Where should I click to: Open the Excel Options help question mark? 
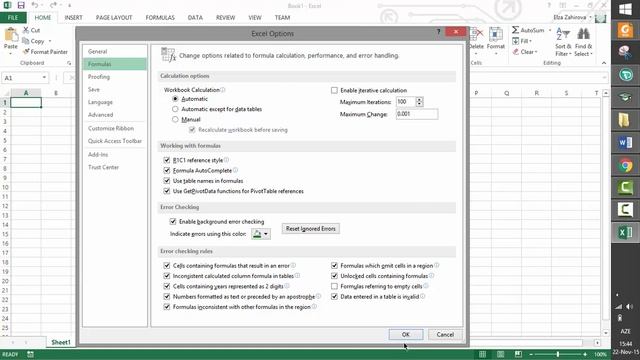(438, 32)
